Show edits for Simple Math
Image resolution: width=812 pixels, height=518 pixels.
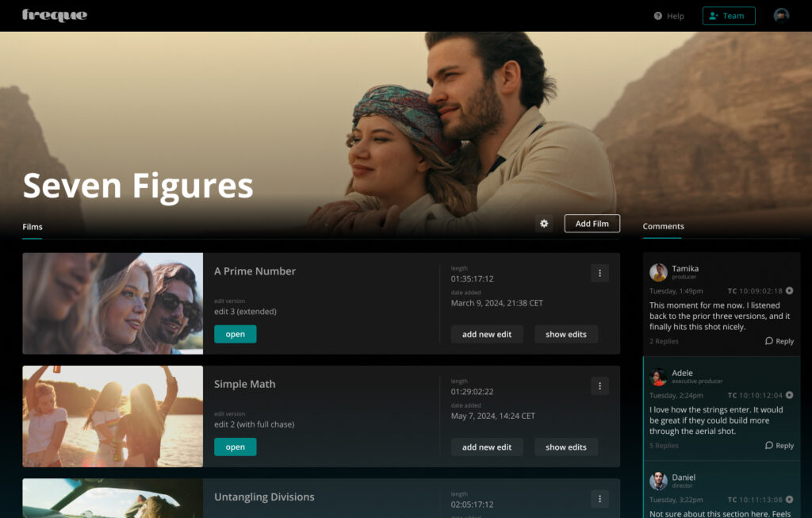point(565,447)
